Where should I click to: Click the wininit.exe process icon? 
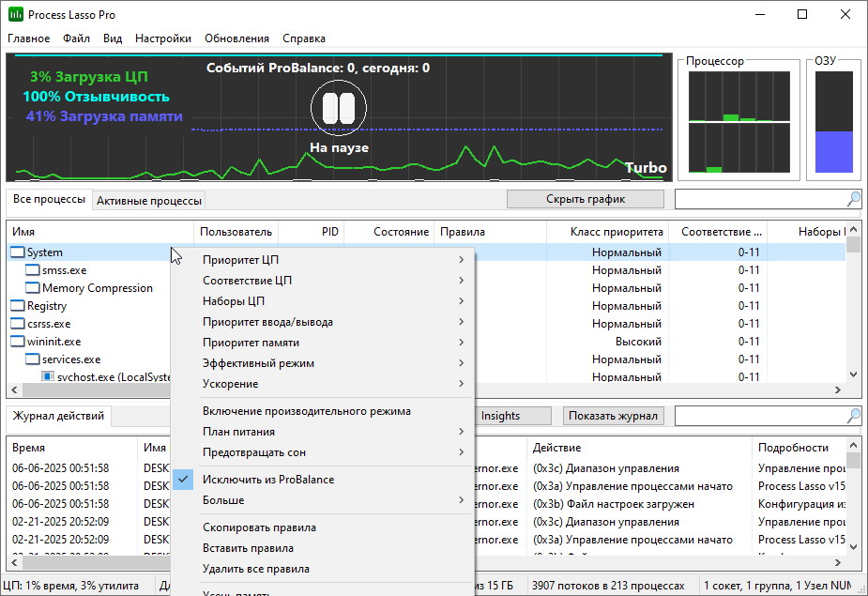(x=18, y=342)
